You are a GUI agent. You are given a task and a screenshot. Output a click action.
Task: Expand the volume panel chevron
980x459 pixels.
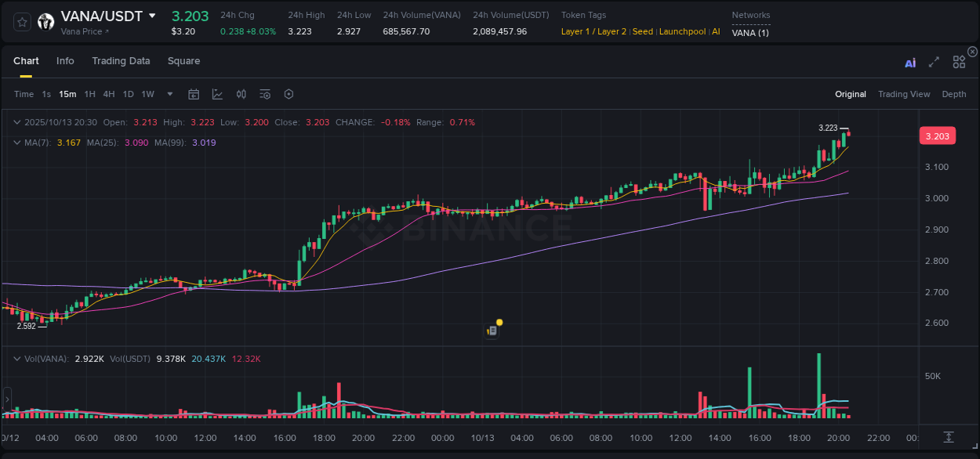(x=16, y=359)
